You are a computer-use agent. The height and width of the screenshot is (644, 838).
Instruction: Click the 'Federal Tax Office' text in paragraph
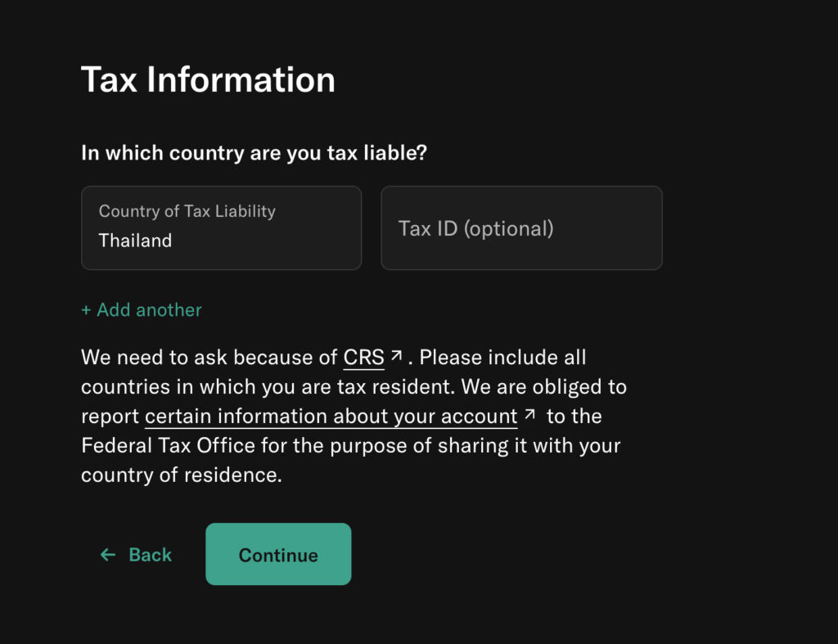pyautogui.click(x=168, y=445)
